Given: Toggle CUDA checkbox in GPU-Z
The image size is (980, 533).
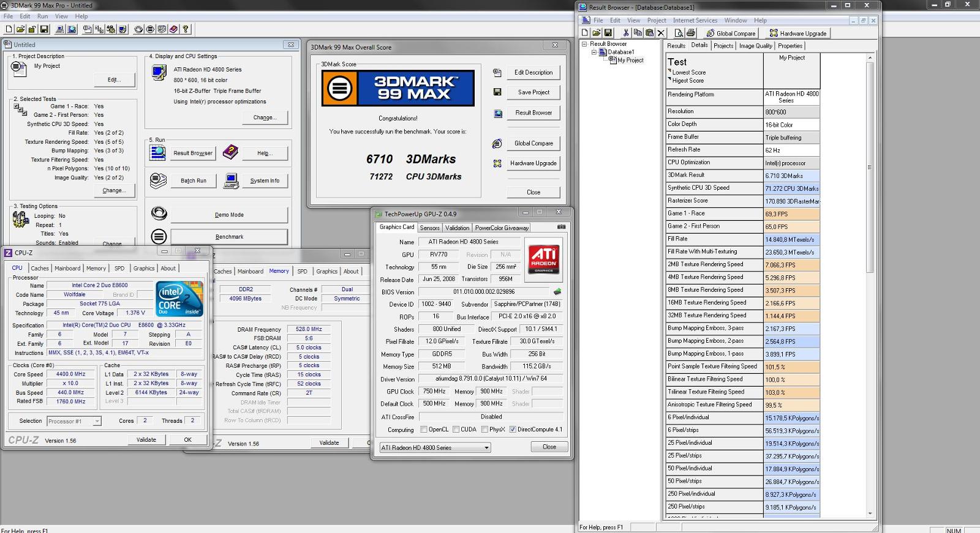Looking at the screenshot, I should [456, 430].
